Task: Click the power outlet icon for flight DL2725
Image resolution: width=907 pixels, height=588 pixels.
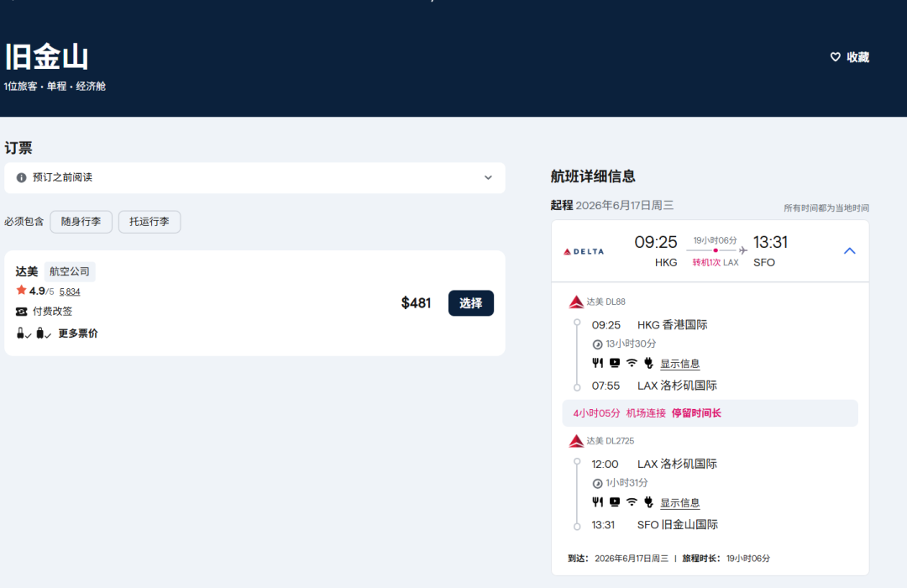Action: coord(648,502)
